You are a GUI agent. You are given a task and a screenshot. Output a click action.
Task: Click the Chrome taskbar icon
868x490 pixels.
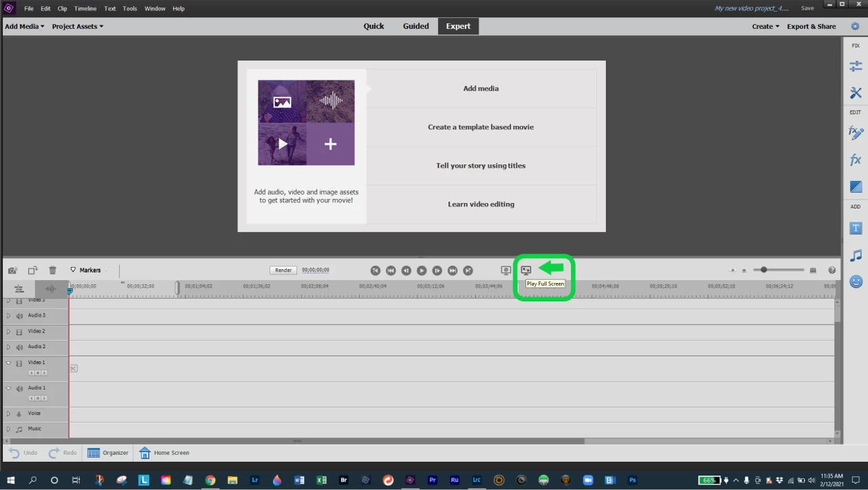tap(210, 480)
